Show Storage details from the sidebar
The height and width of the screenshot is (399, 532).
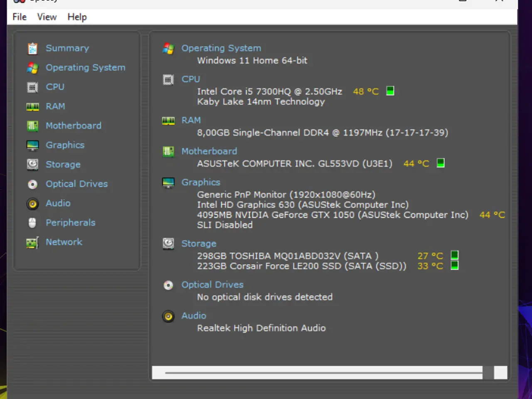[63, 165]
